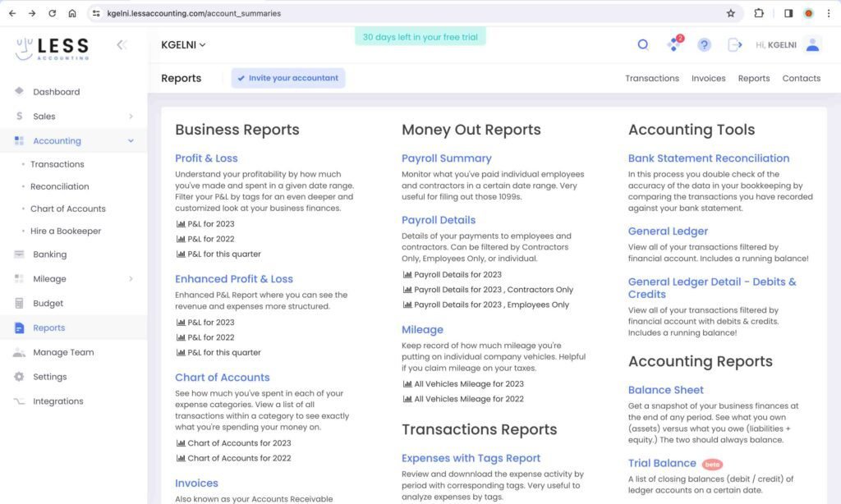Click the browser address bar
The image size is (841, 504).
point(246,13)
